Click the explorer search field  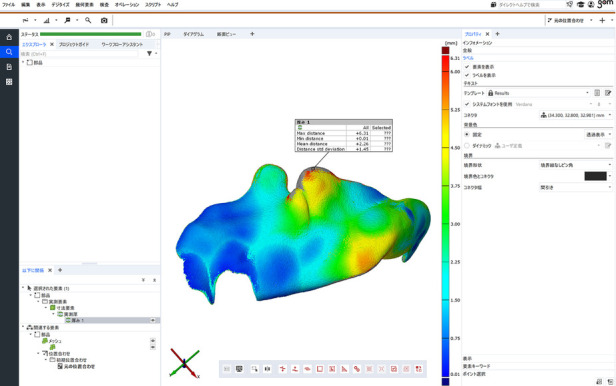[79, 53]
